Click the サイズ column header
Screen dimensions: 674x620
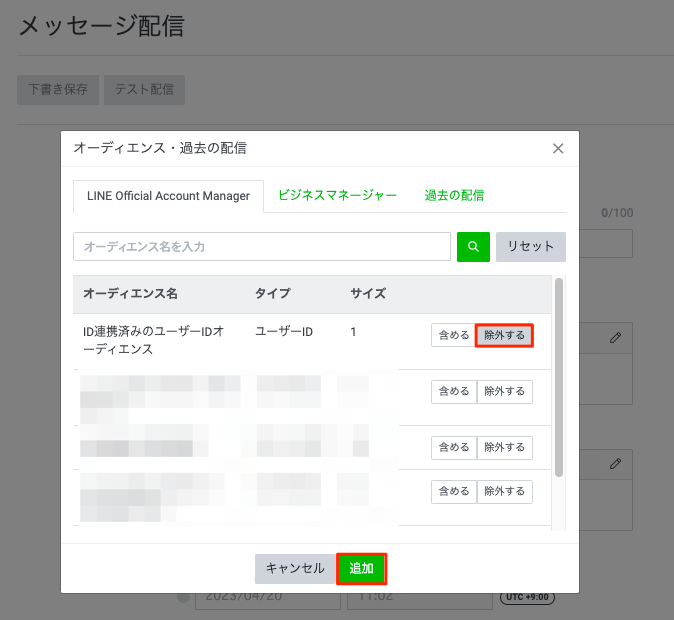[368, 294]
